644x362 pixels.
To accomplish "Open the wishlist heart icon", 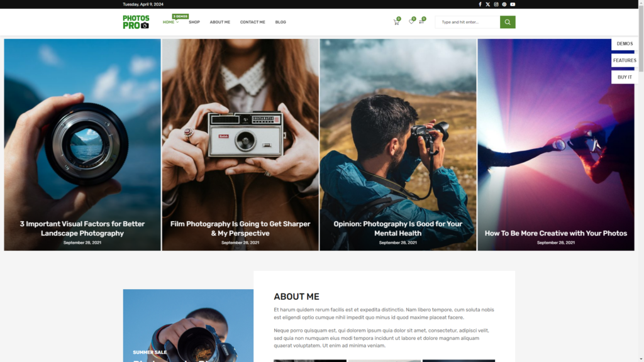I will 411,21.
